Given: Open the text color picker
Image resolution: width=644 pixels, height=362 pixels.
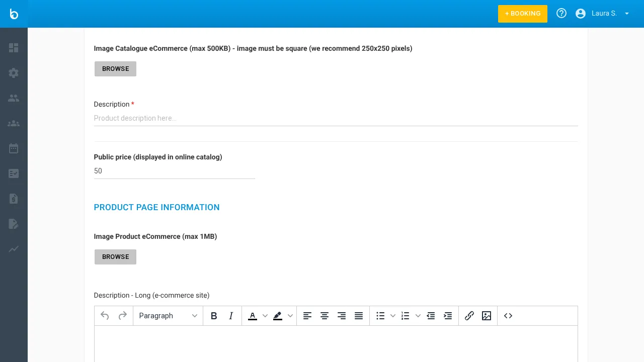Looking at the screenshot, I should pyautogui.click(x=253, y=316).
